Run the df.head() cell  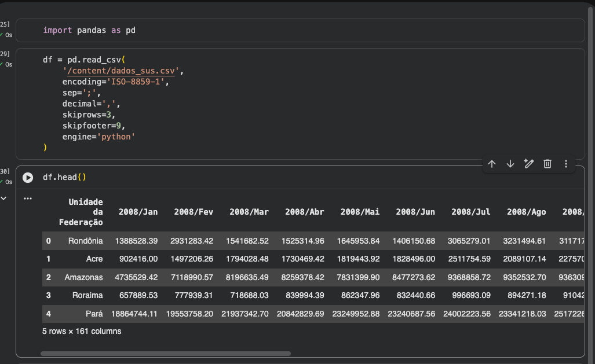(x=28, y=177)
